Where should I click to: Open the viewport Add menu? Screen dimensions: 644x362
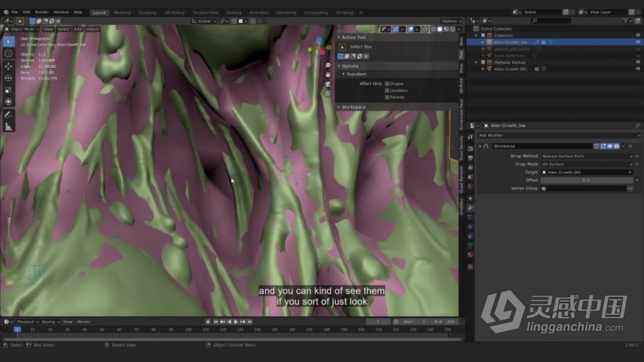pos(78,29)
